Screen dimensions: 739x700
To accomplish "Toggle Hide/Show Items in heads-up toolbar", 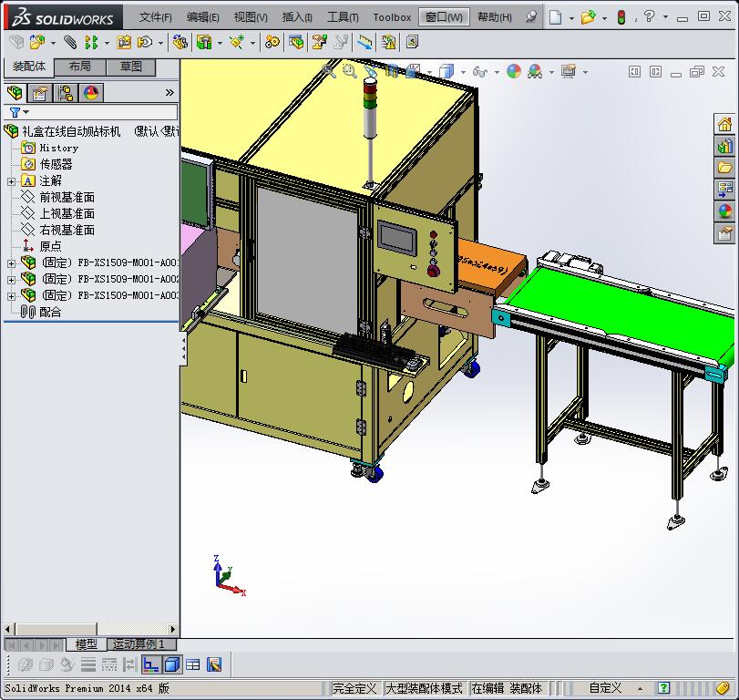I will [x=480, y=70].
